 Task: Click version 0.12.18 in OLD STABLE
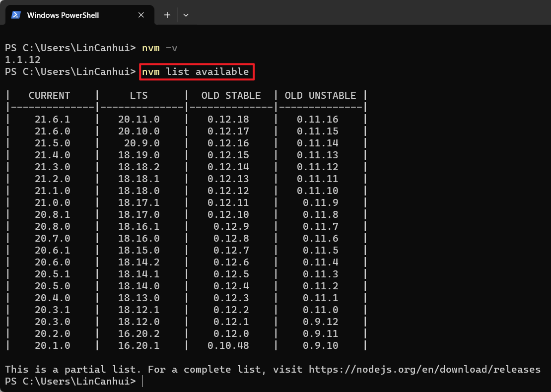[x=228, y=119]
